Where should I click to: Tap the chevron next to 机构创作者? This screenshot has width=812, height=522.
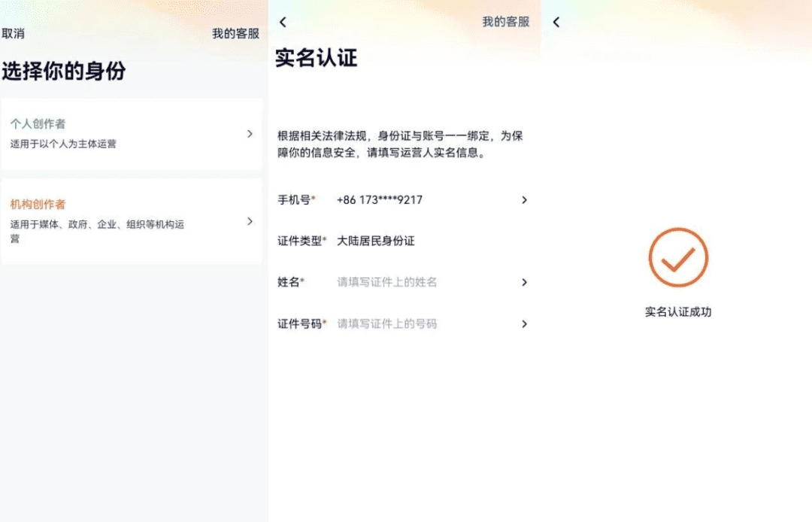pyautogui.click(x=250, y=220)
